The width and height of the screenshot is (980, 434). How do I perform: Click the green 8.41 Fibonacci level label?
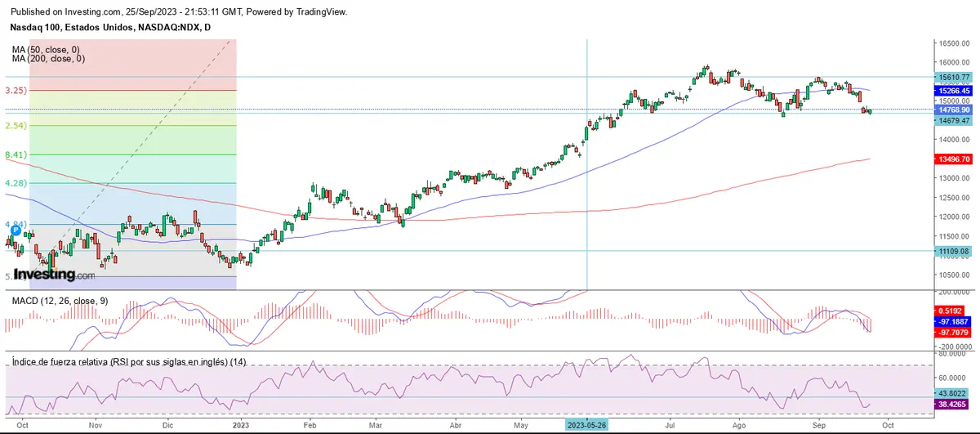pos(17,154)
